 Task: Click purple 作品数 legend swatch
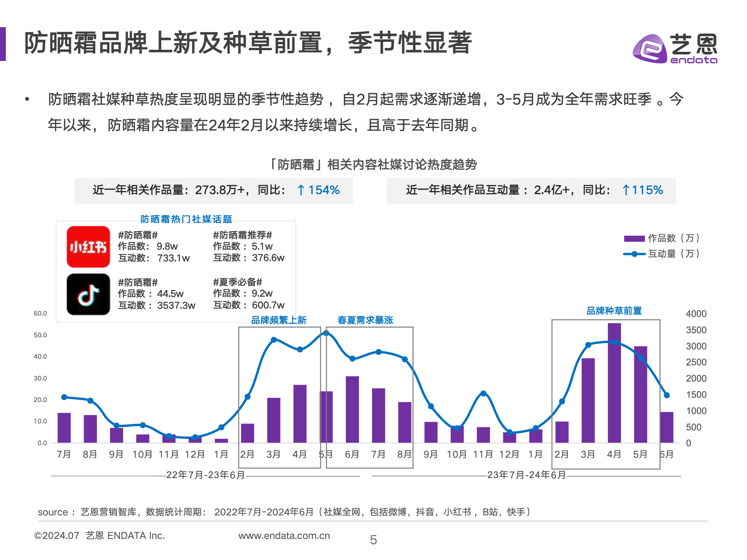coord(634,239)
